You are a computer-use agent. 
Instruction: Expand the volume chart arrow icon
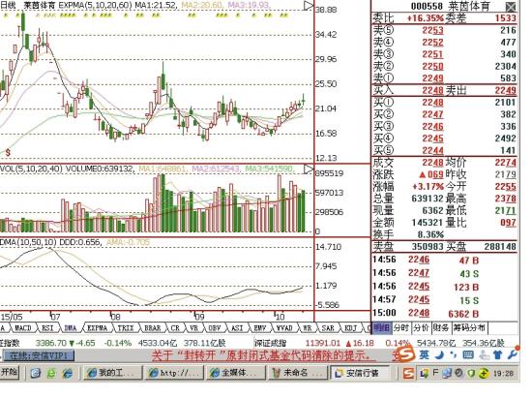(x=308, y=169)
